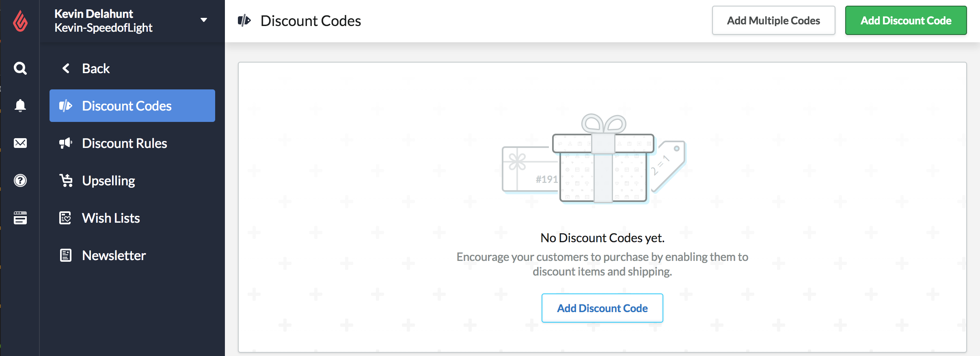Screen dimensions: 980x356
Task: Click the Discount Rules megaphone icon
Action: (x=65, y=143)
